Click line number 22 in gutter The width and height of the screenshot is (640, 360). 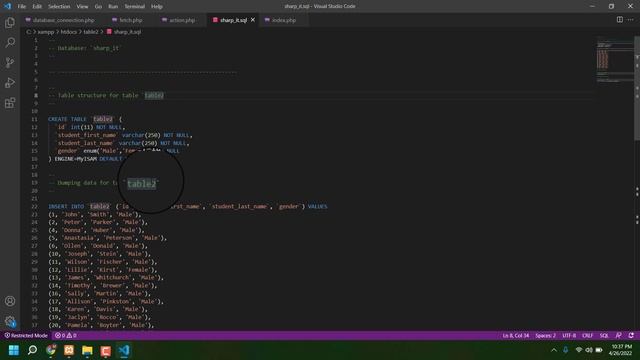35,207
